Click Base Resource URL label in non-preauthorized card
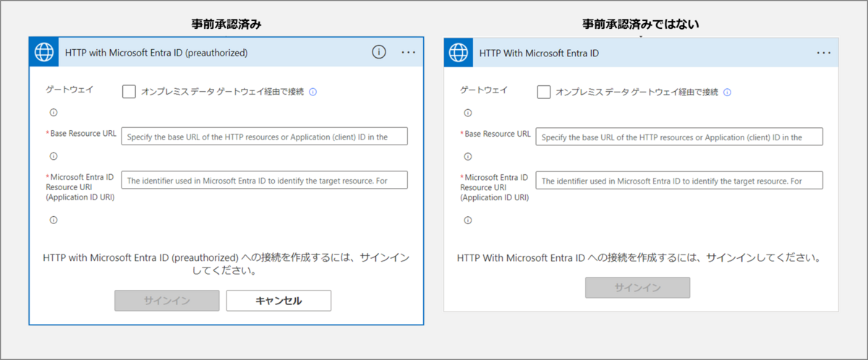This screenshot has width=868, height=360. pyautogui.click(x=498, y=134)
